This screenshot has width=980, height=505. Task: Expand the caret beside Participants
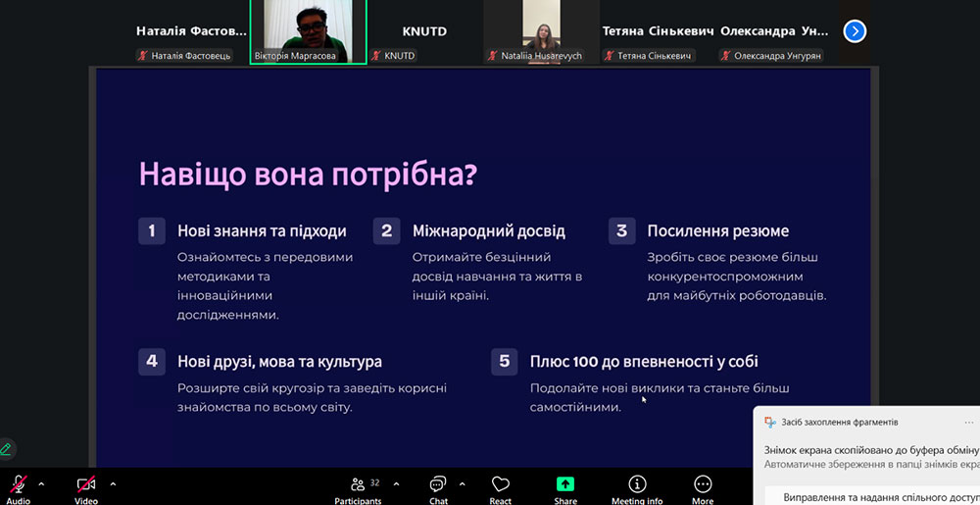point(396,483)
